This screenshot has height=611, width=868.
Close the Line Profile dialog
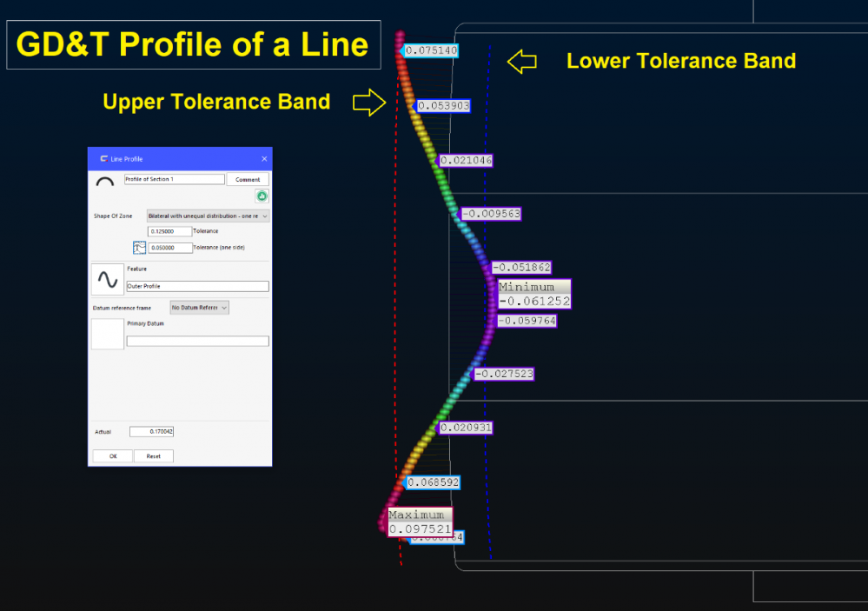[264, 159]
